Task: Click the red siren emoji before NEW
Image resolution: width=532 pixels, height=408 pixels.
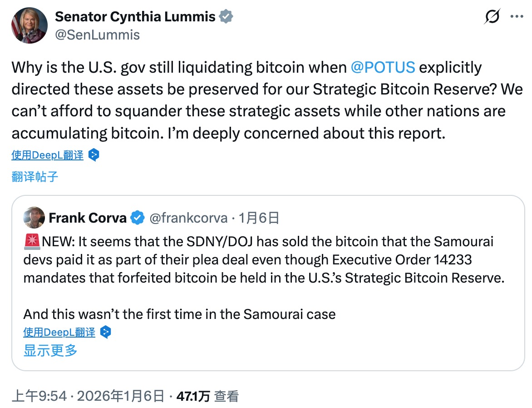Action: 32,242
